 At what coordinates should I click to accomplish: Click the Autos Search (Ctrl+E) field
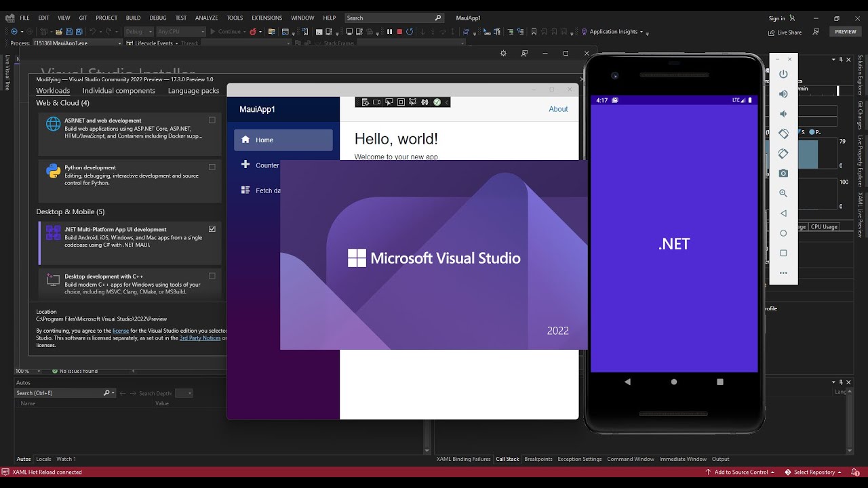click(x=66, y=393)
